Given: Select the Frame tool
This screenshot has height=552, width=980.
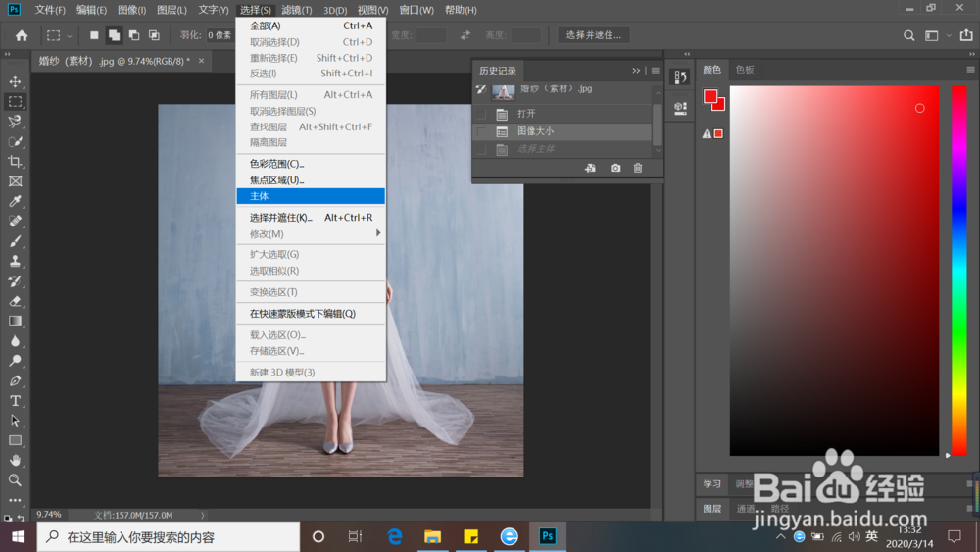Looking at the screenshot, I should tap(15, 181).
